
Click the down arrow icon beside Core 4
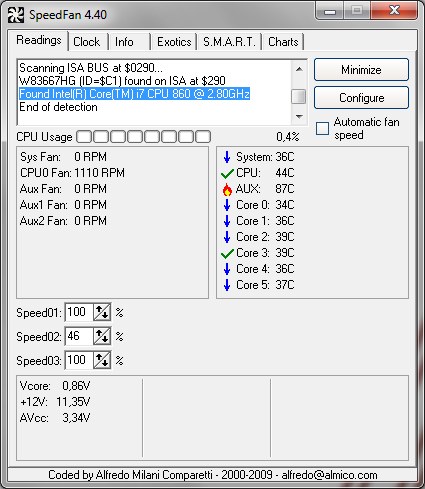pos(227,269)
